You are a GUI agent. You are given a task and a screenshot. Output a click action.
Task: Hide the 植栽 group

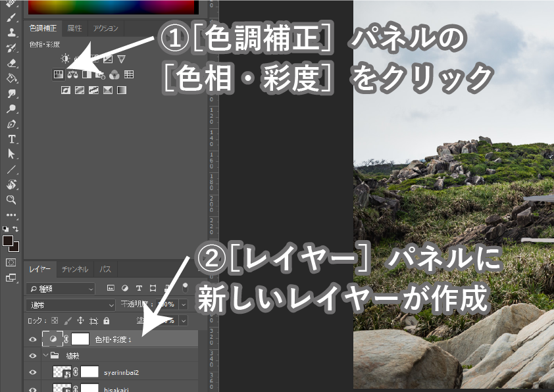32,356
